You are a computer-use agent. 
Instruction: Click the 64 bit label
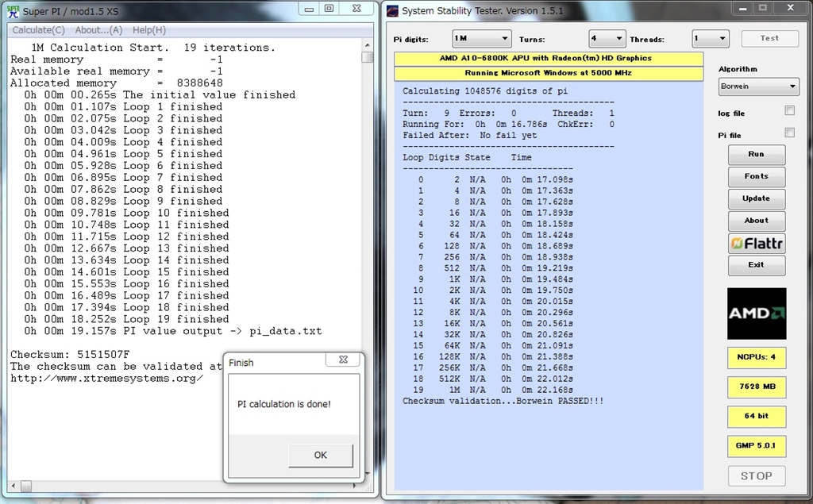click(x=757, y=417)
